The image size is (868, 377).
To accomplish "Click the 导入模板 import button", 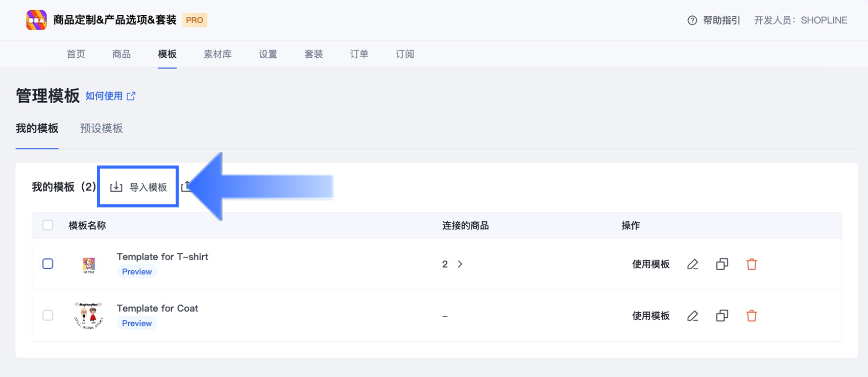I will (x=138, y=187).
